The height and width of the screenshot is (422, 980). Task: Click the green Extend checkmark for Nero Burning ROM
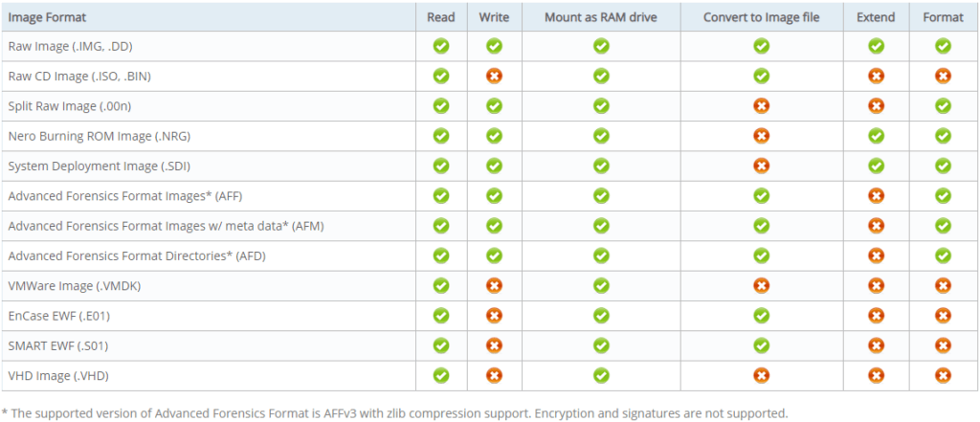coord(876,136)
